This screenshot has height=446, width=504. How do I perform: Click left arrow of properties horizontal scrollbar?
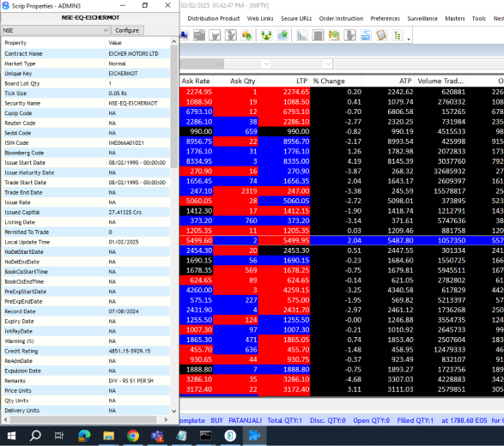(x=5, y=419)
